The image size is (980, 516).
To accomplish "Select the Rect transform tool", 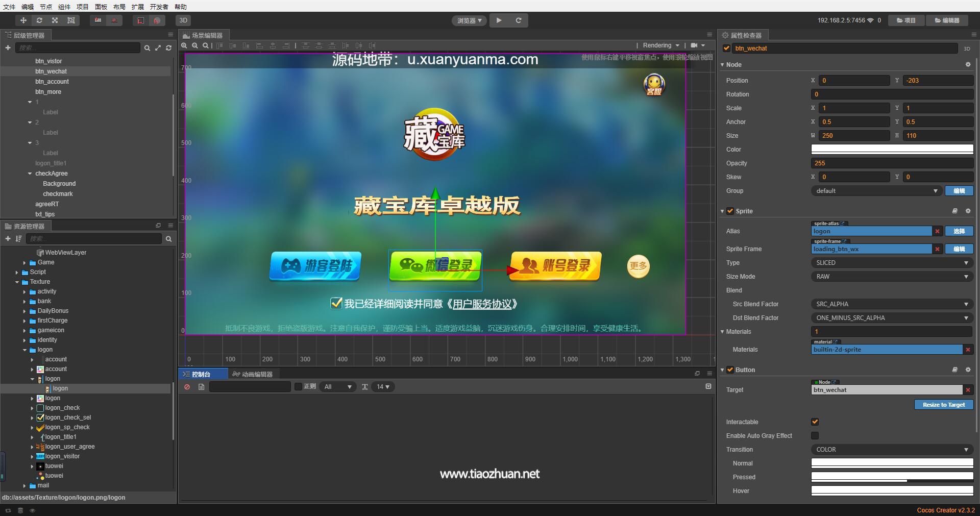I will pos(70,20).
